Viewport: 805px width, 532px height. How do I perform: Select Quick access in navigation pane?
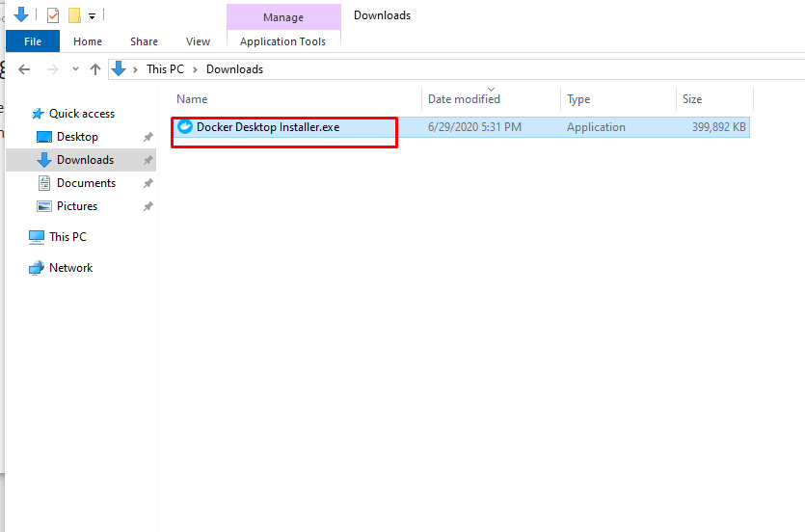[x=82, y=114]
